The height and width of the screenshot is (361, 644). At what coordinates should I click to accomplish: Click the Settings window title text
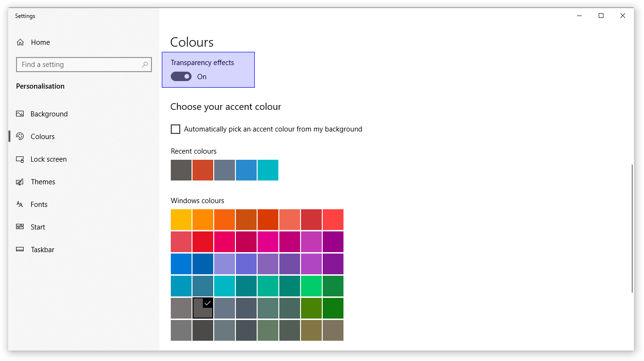pyautogui.click(x=25, y=16)
